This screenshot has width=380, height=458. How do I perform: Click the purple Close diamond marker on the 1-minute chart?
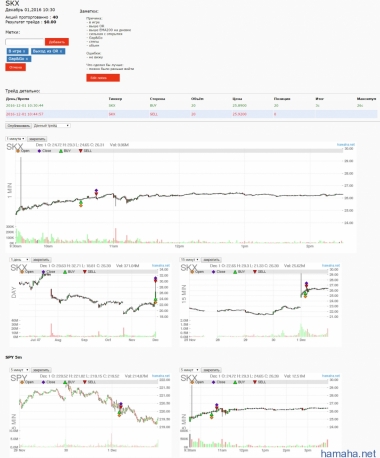point(96,191)
